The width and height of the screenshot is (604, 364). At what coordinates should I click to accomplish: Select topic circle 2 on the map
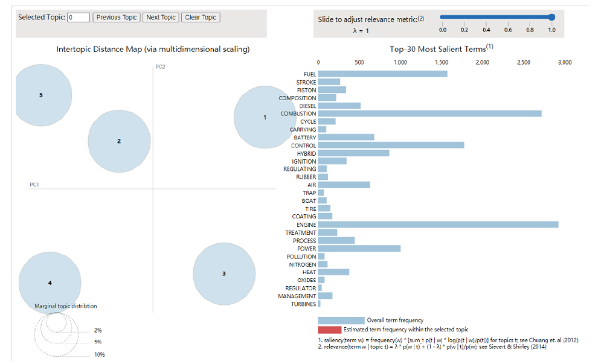tap(119, 141)
